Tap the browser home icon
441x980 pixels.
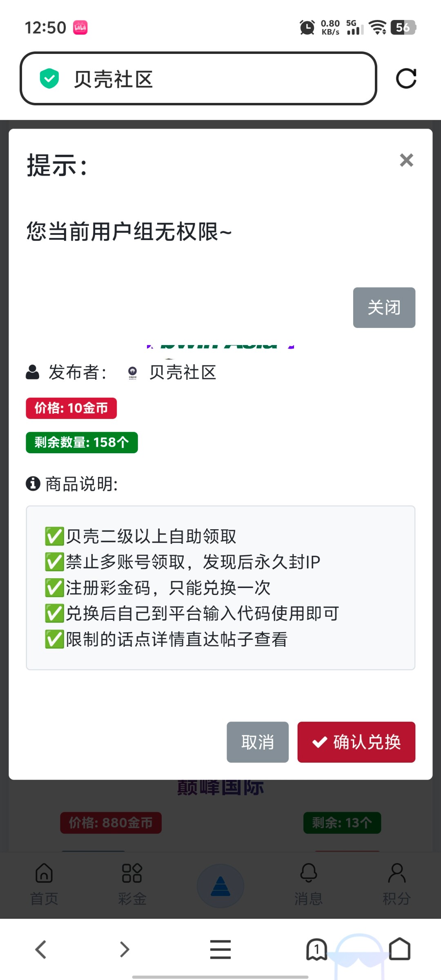(x=399, y=949)
